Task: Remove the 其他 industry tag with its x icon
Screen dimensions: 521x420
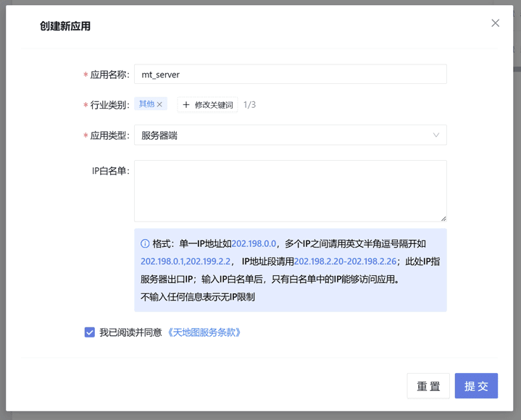Action: tap(160, 104)
